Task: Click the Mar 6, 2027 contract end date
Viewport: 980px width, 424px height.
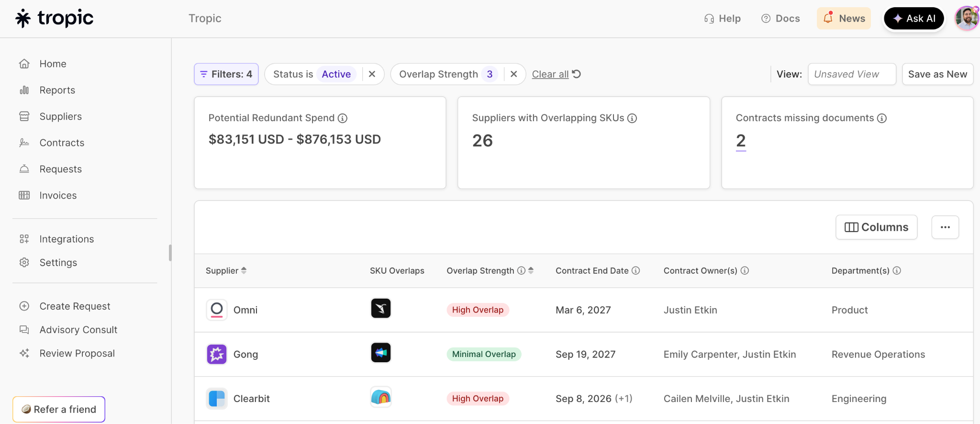Action: point(583,310)
